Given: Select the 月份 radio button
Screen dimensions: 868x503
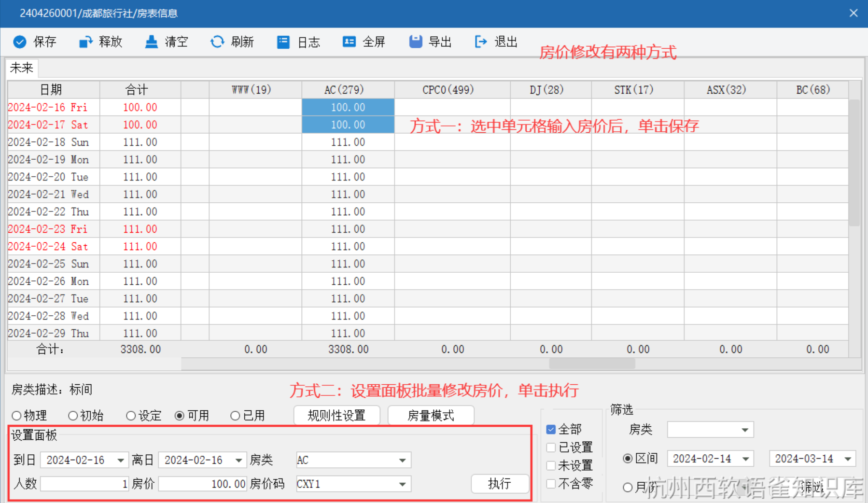Looking at the screenshot, I should (x=628, y=488).
